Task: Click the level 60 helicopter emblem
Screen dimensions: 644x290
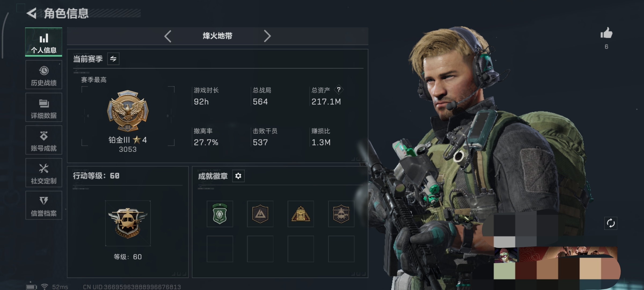Action: (x=128, y=223)
